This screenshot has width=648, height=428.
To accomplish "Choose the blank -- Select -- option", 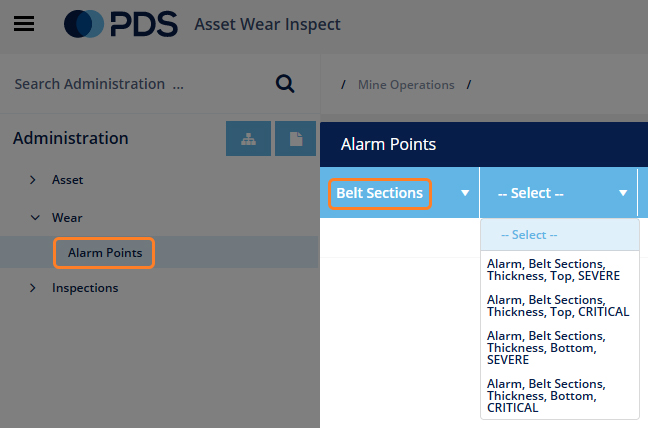I will coord(560,235).
